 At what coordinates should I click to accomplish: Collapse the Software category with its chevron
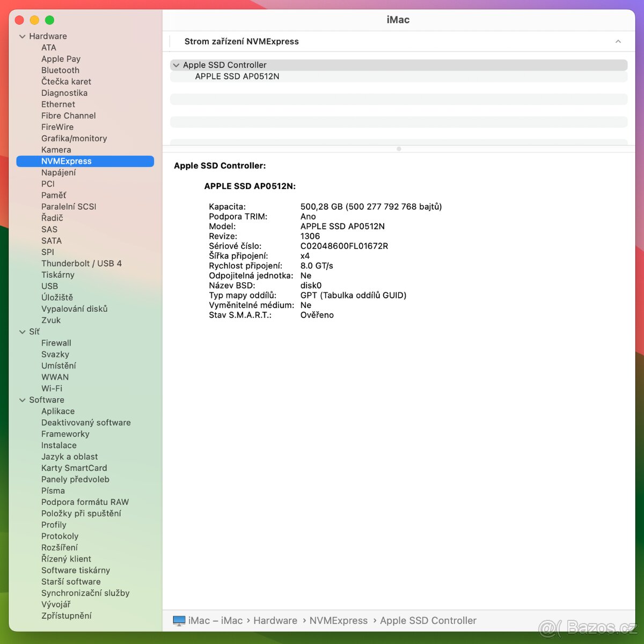point(22,400)
